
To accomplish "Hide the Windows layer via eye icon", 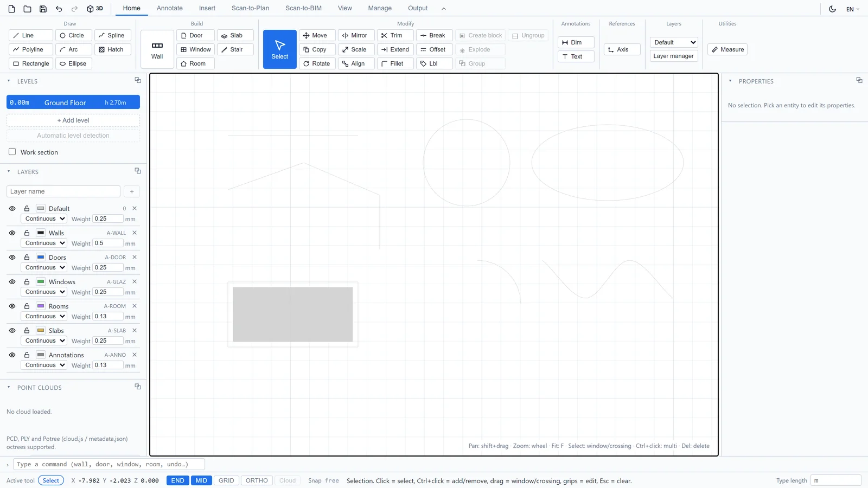I will [12, 281].
